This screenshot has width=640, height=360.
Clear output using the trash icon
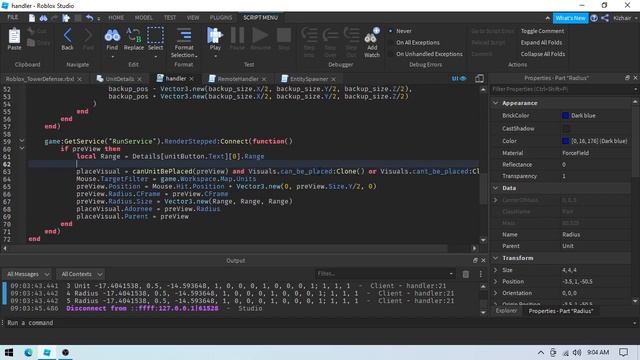tap(465, 274)
